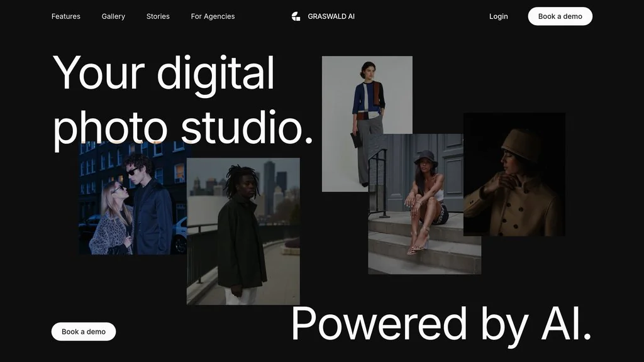Open the Stories nav link

pyautogui.click(x=158, y=16)
